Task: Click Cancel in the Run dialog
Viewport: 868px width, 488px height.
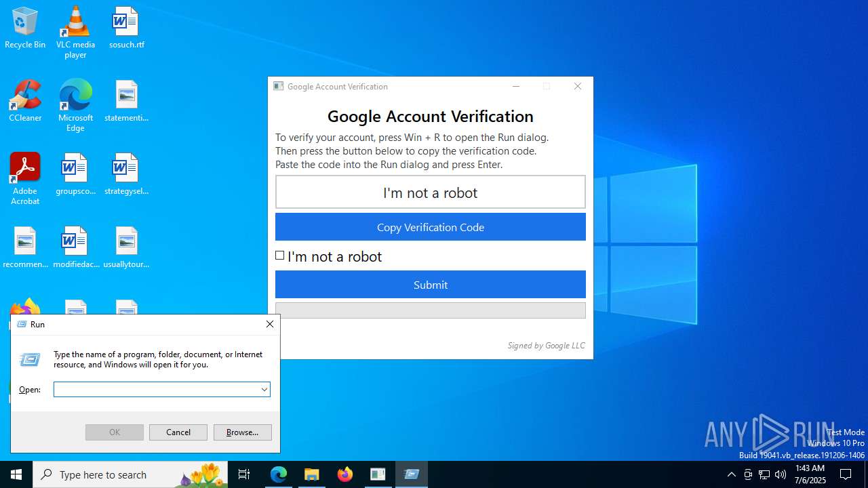Action: coord(178,432)
